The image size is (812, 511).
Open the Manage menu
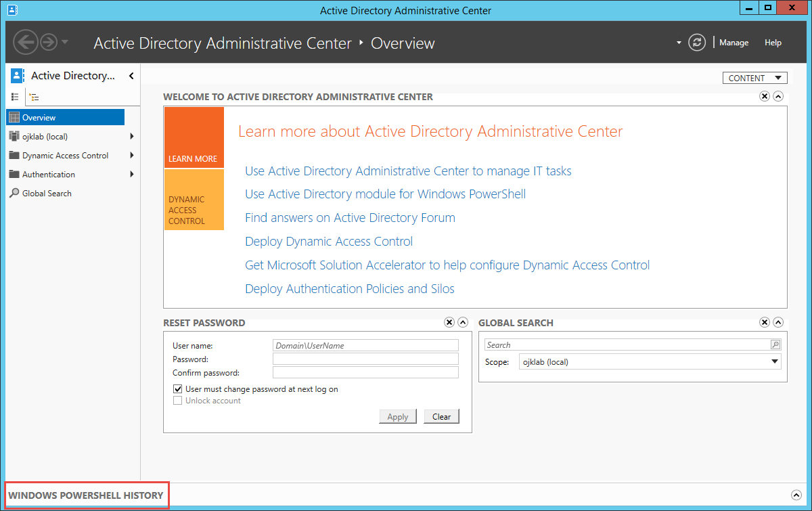click(734, 43)
